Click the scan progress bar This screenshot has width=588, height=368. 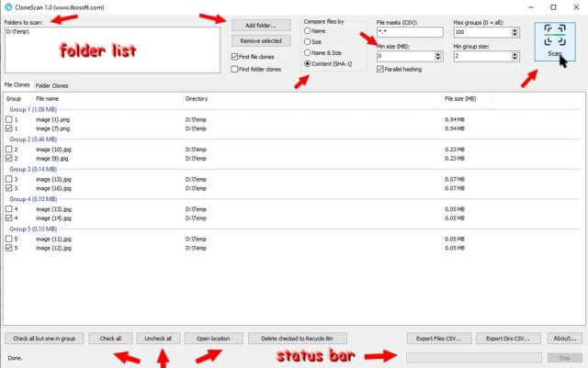(x=474, y=358)
